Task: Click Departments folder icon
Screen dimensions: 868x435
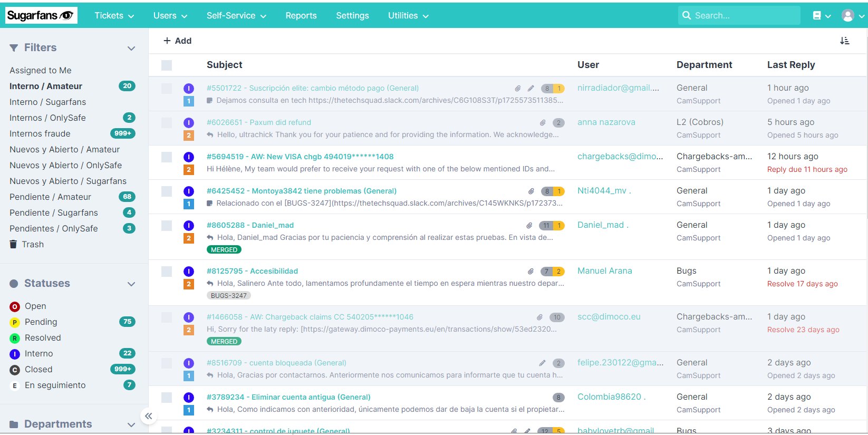Action: 14,424
